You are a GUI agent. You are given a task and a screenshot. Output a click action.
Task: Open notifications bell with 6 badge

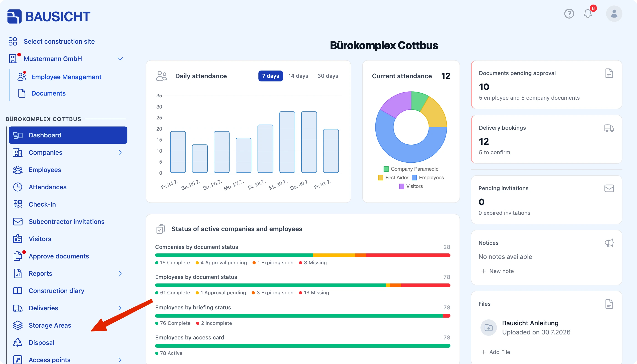(588, 13)
